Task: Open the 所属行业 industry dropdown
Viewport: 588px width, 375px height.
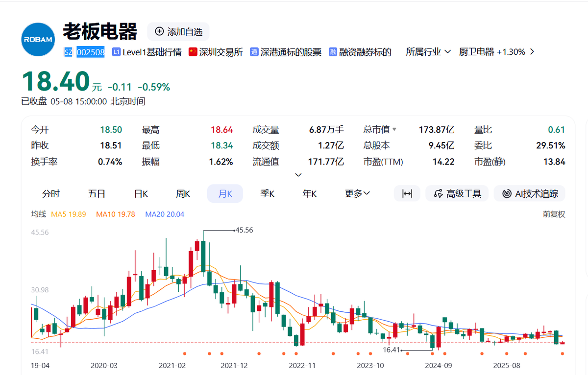Action: (428, 52)
